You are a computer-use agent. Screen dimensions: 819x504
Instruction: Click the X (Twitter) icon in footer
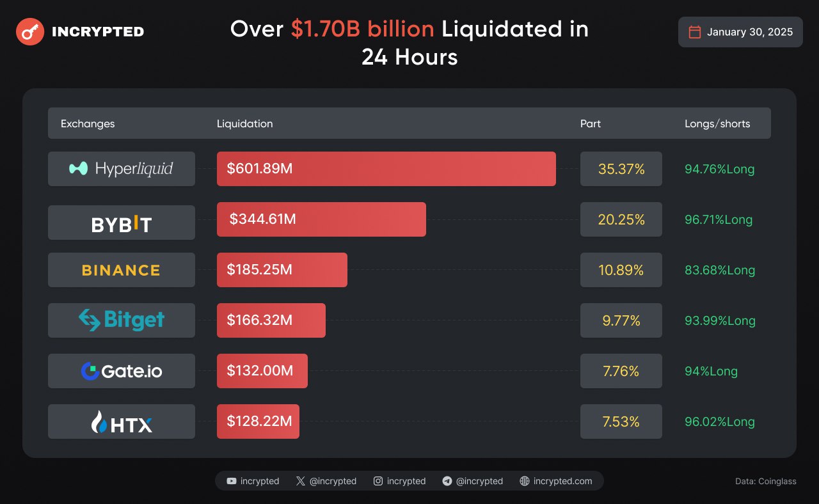pyautogui.click(x=301, y=481)
